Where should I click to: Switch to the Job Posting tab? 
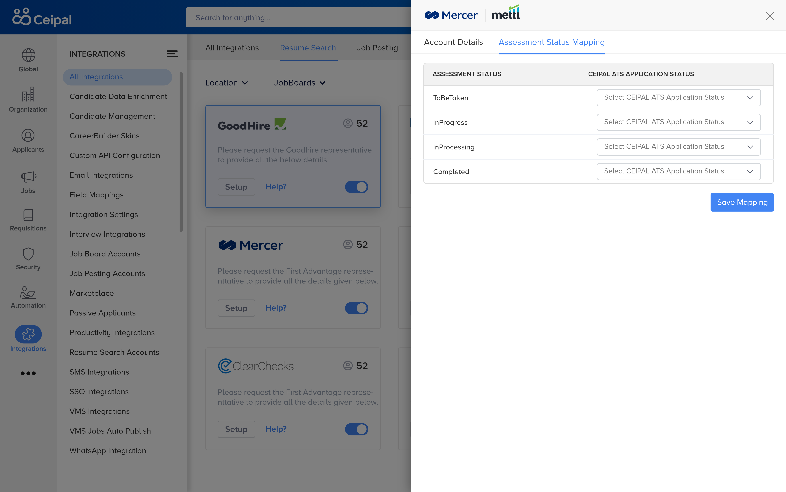(x=377, y=48)
